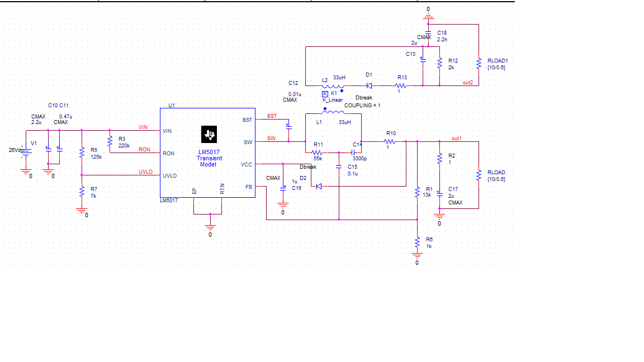This screenshot has width=644, height=362.
Task: Click the out2 net label
Action: point(468,83)
